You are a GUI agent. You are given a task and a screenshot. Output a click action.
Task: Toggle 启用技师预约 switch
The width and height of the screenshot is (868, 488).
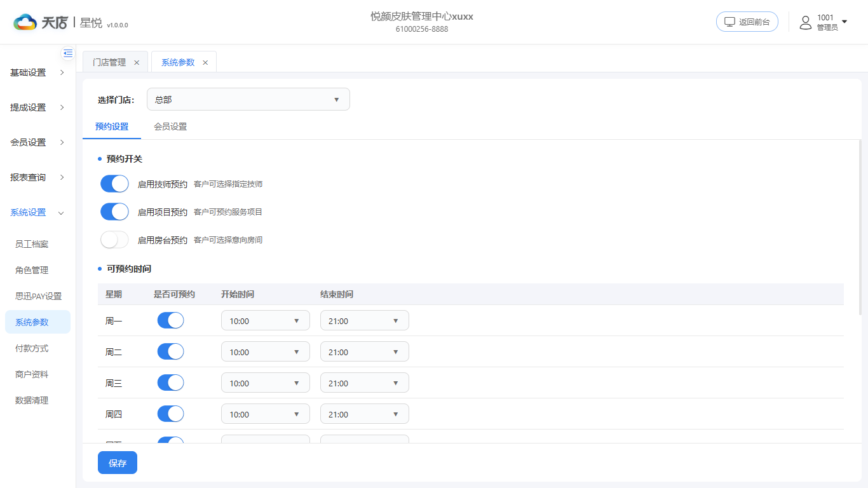pos(114,184)
